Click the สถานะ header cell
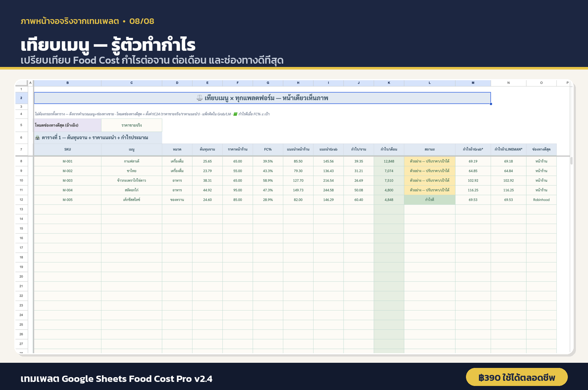Image resolution: width=588 pixels, height=390 pixels. pyautogui.click(x=430, y=149)
